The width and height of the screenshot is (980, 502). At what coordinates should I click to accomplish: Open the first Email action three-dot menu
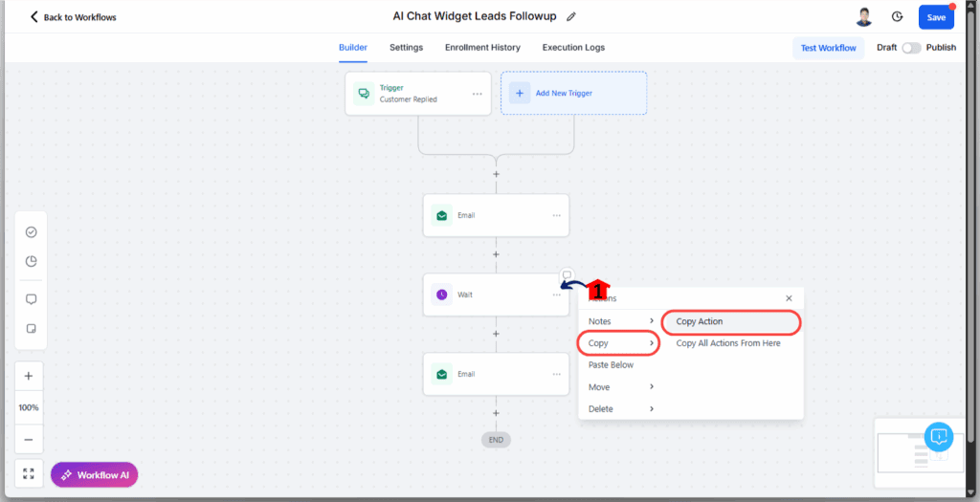pyautogui.click(x=556, y=215)
